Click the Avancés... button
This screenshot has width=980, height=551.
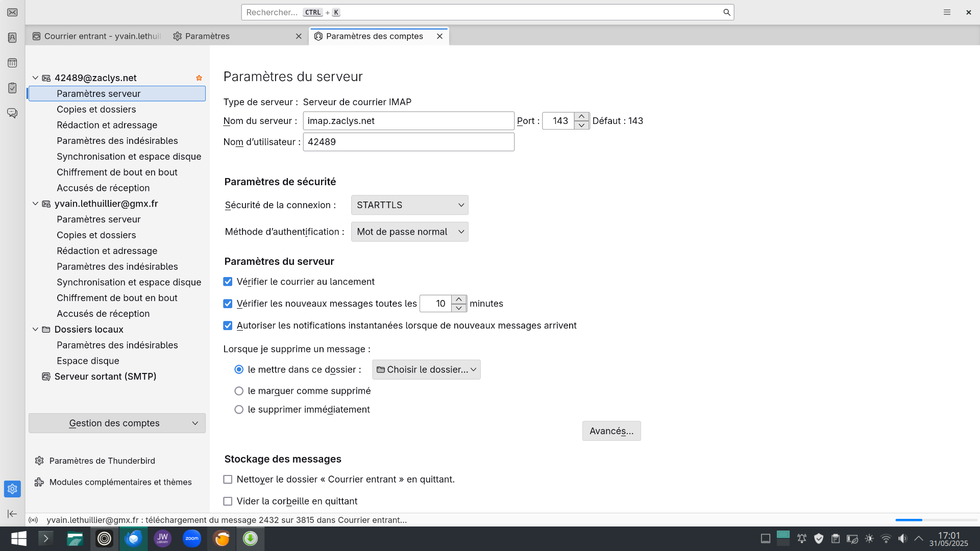(611, 431)
